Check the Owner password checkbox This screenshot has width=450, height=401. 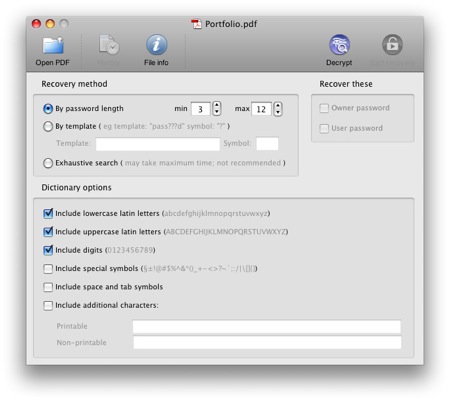pyautogui.click(x=324, y=108)
